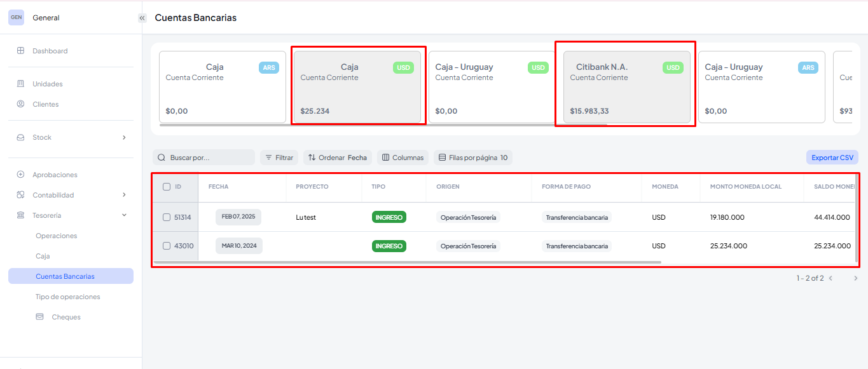Collapse the sidebar with double-chevron icon
The width and height of the screenshot is (868, 369).
142,18
